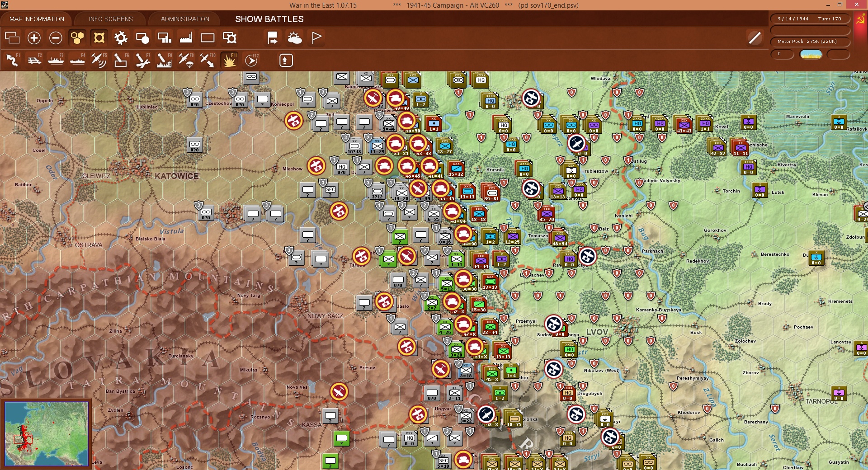Select F4 amphibious transport mode
The width and height of the screenshot is (868, 470).
coord(77,60)
